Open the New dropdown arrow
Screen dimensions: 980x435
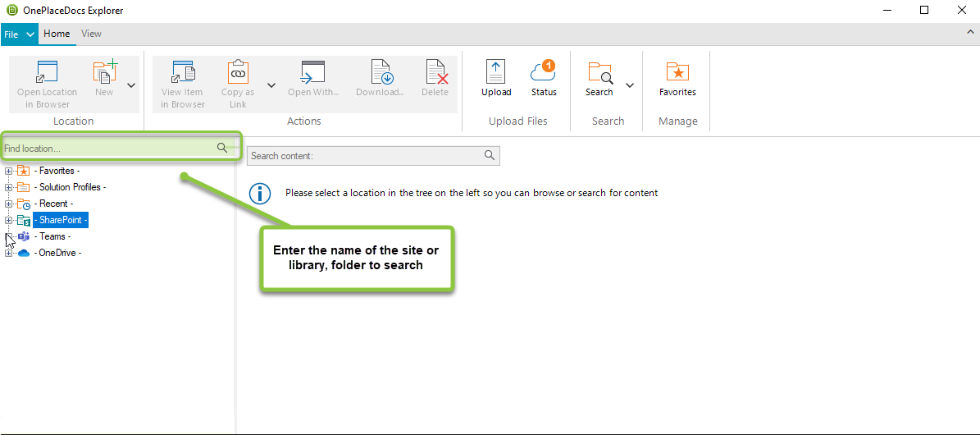[131, 85]
